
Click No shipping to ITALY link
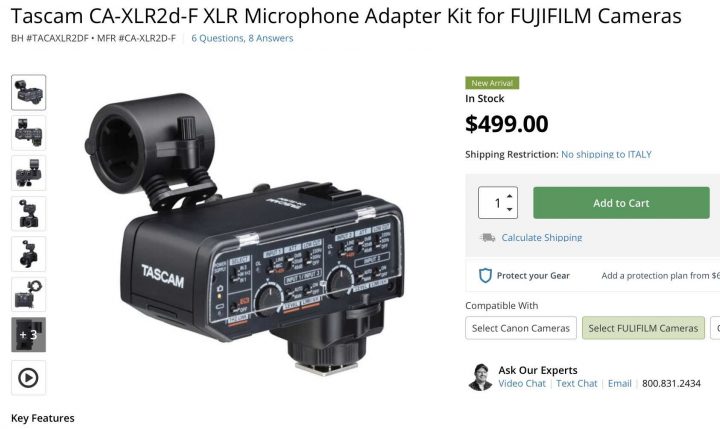click(x=606, y=154)
